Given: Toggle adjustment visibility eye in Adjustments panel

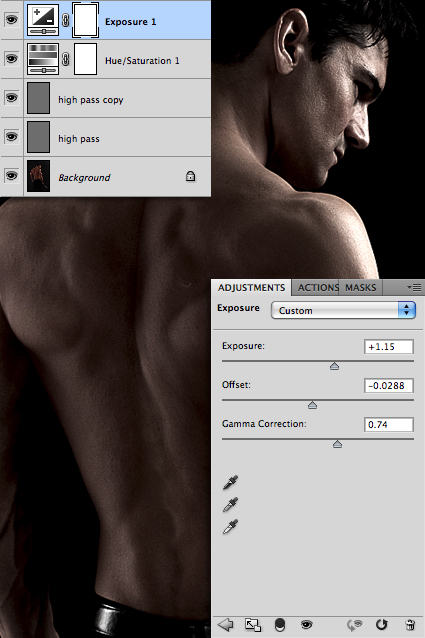Looking at the screenshot, I should [306, 625].
